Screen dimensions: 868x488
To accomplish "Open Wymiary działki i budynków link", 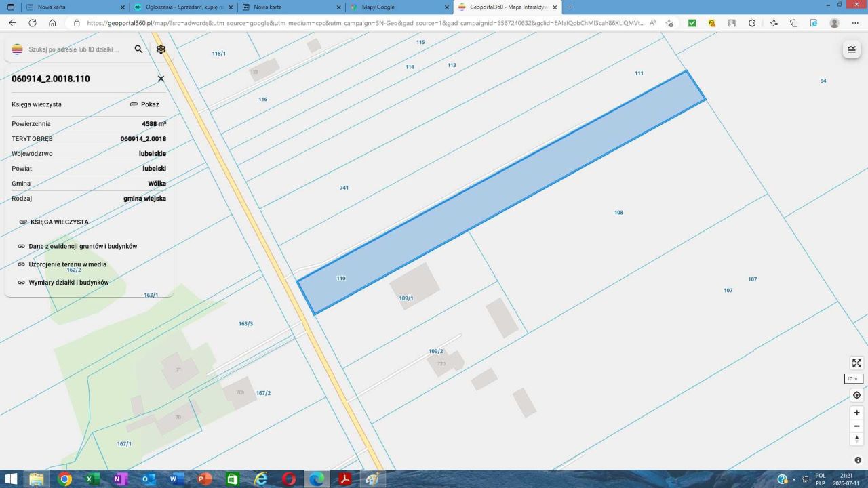I will pyautogui.click(x=63, y=282).
